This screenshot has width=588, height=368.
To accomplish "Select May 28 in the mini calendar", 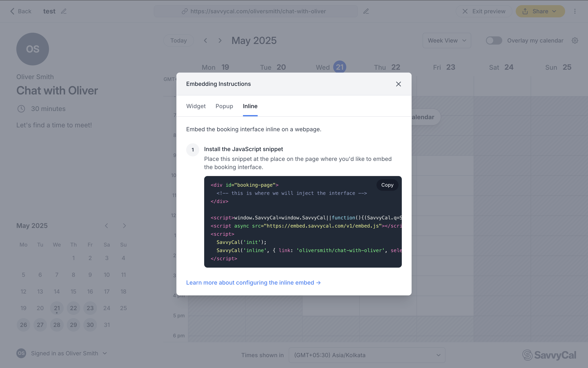I will [57, 325].
